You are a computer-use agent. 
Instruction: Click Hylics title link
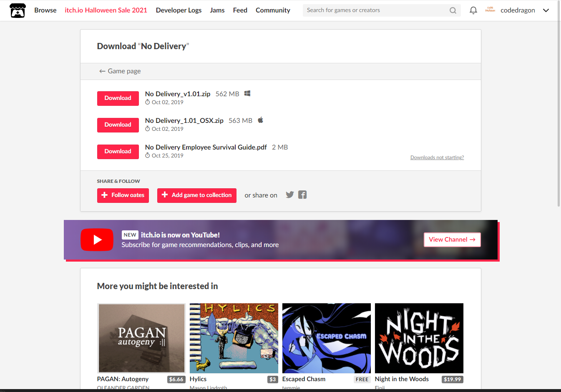[x=198, y=379]
